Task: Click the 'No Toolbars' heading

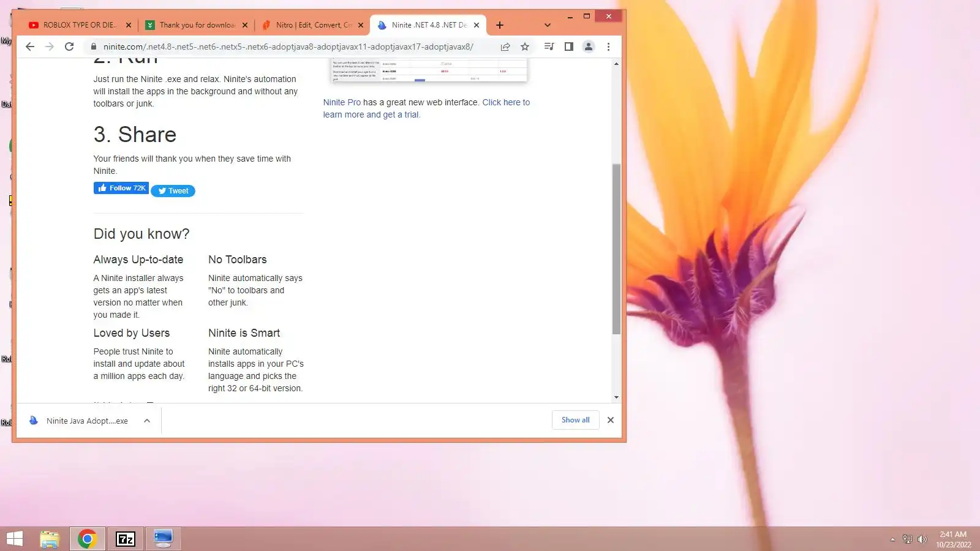Action: pos(238,260)
